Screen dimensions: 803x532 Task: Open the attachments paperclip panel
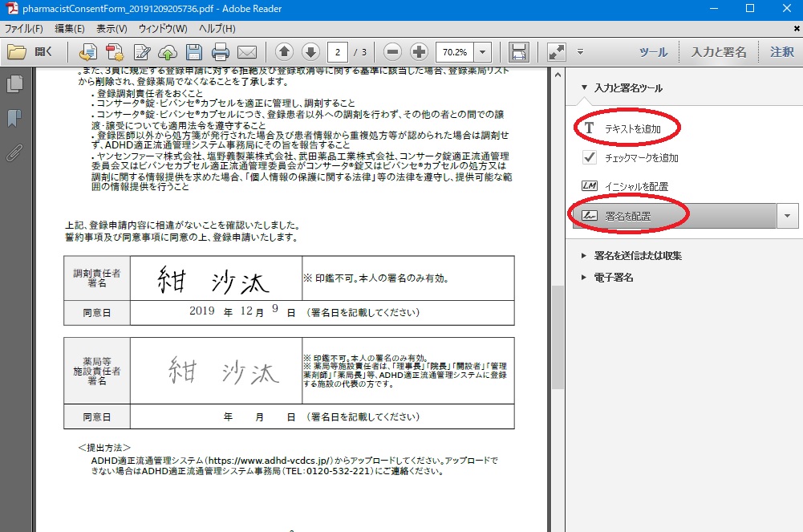coord(14,152)
